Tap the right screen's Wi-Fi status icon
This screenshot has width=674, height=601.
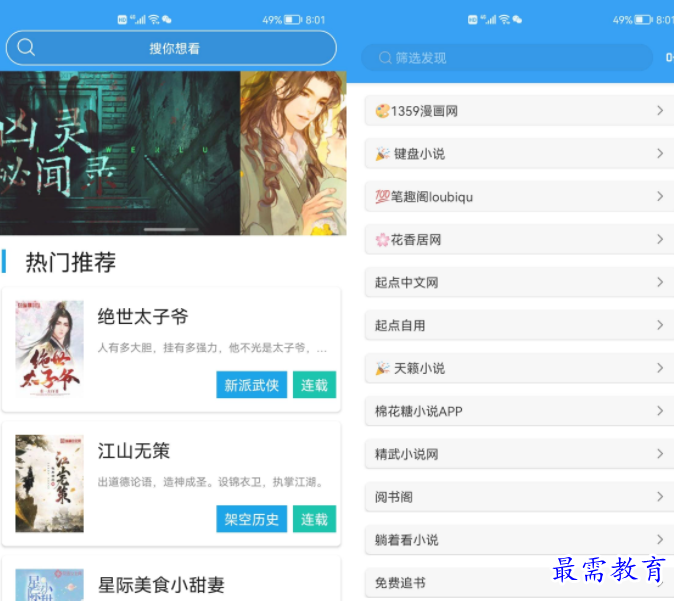tap(505, 19)
